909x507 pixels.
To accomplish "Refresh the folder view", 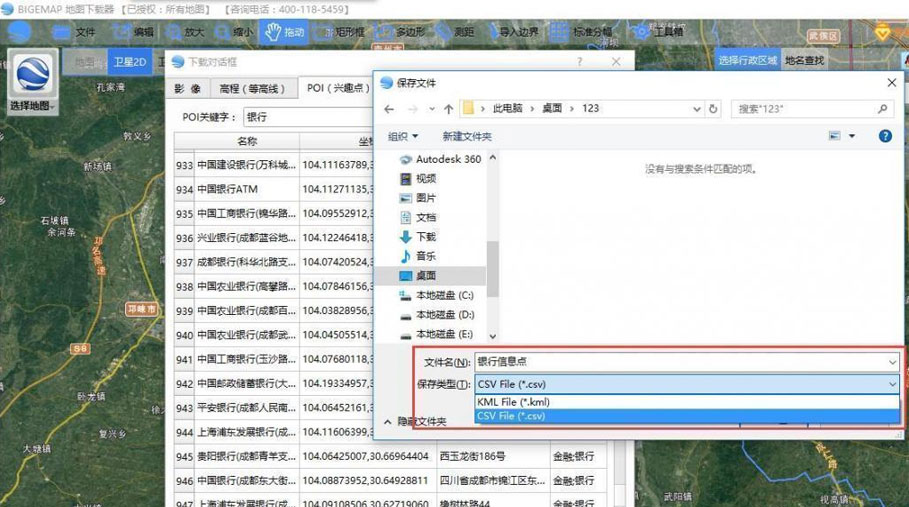I will tap(713, 109).
